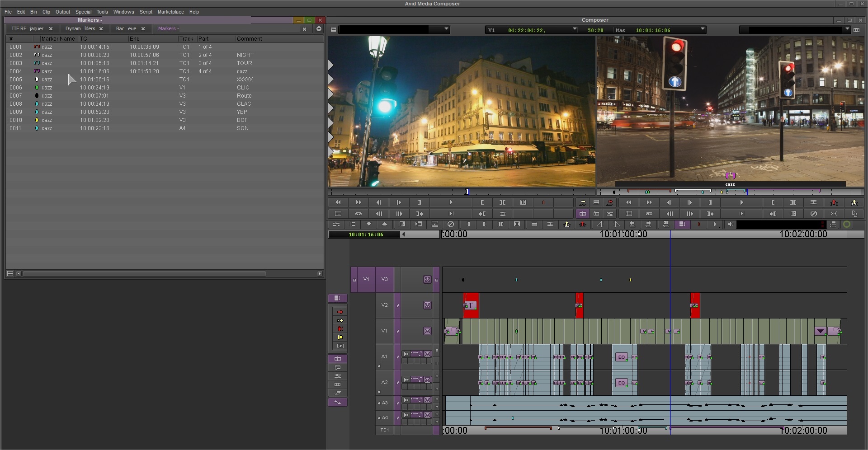Click the Add Marker button under the source monitor

click(x=543, y=203)
